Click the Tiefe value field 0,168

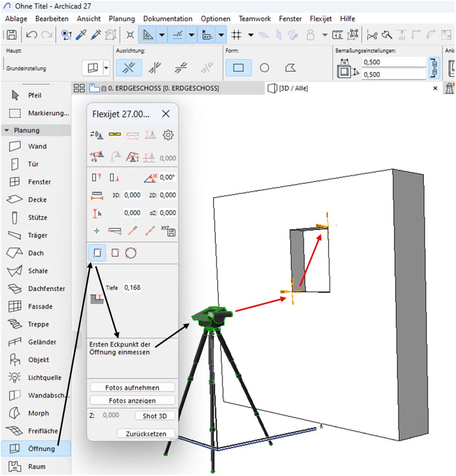point(132,288)
